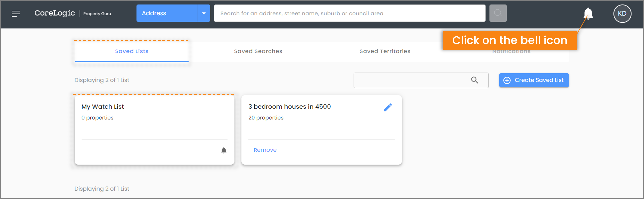The width and height of the screenshot is (644, 199).
Task: Click the Create Saved List button
Action: [x=534, y=80]
